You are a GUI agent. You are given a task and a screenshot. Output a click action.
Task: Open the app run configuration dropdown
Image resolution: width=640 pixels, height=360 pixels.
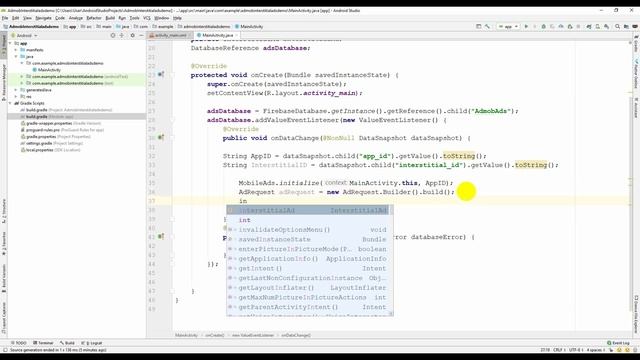coord(508,27)
